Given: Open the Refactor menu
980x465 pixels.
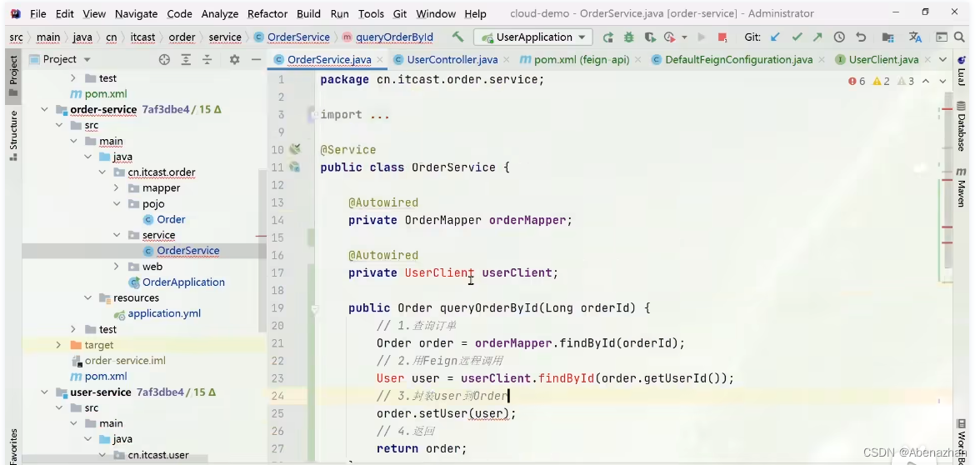Looking at the screenshot, I should pos(267,13).
